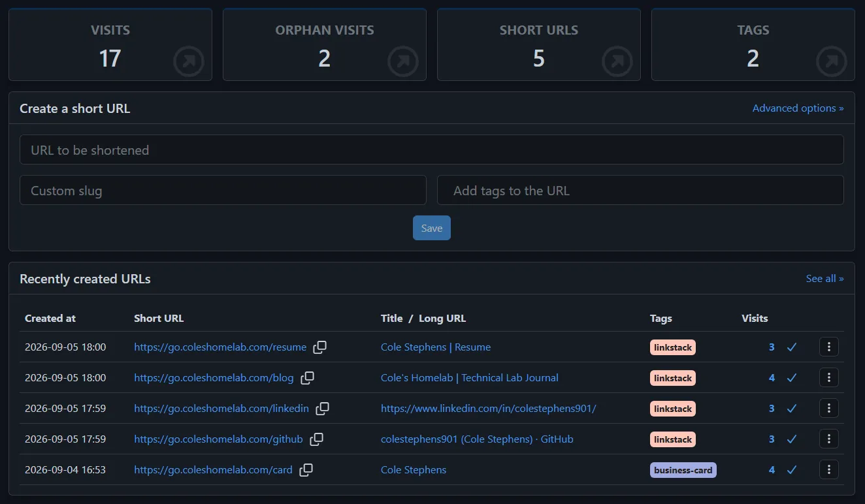
Task: Open the go.coleshomelab.com/card short link
Action: [x=213, y=470]
